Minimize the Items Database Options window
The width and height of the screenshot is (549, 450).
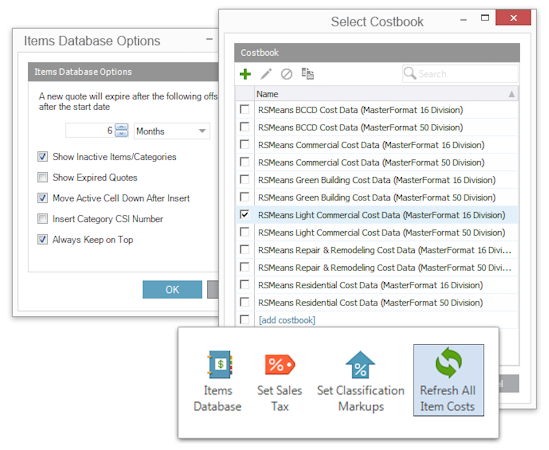209,39
